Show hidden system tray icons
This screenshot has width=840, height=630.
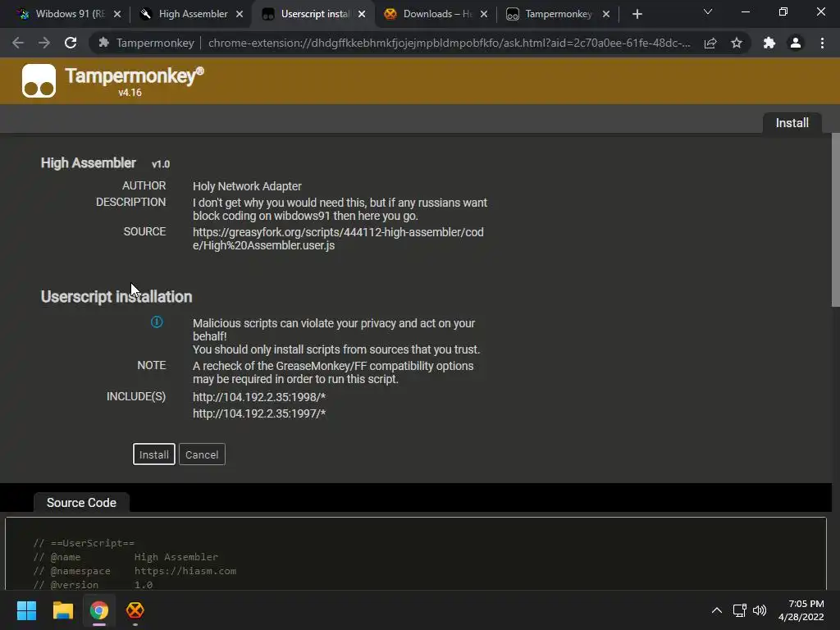717,610
